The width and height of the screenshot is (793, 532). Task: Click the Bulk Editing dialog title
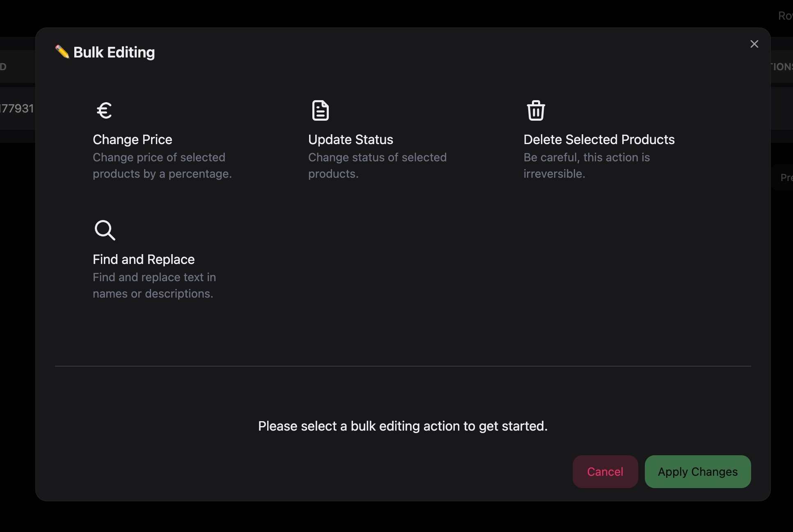click(114, 52)
